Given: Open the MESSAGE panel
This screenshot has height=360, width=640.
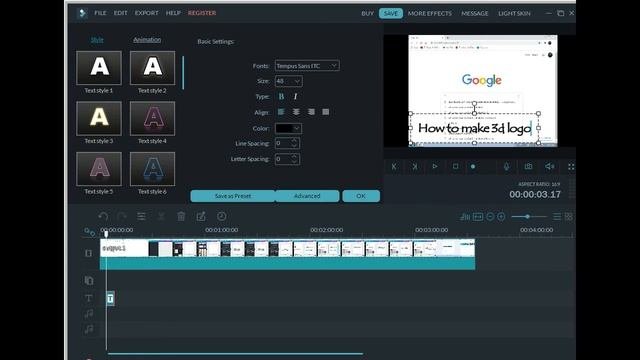Looking at the screenshot, I should 475,13.
